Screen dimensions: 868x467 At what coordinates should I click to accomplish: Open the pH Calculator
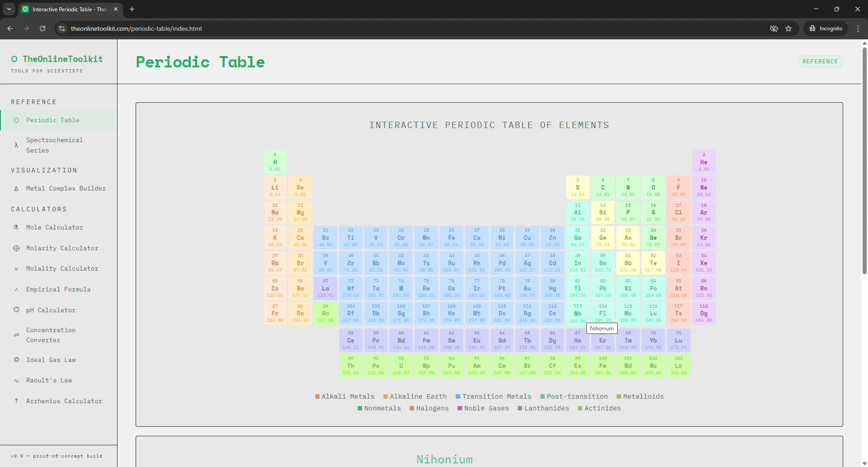point(58,310)
